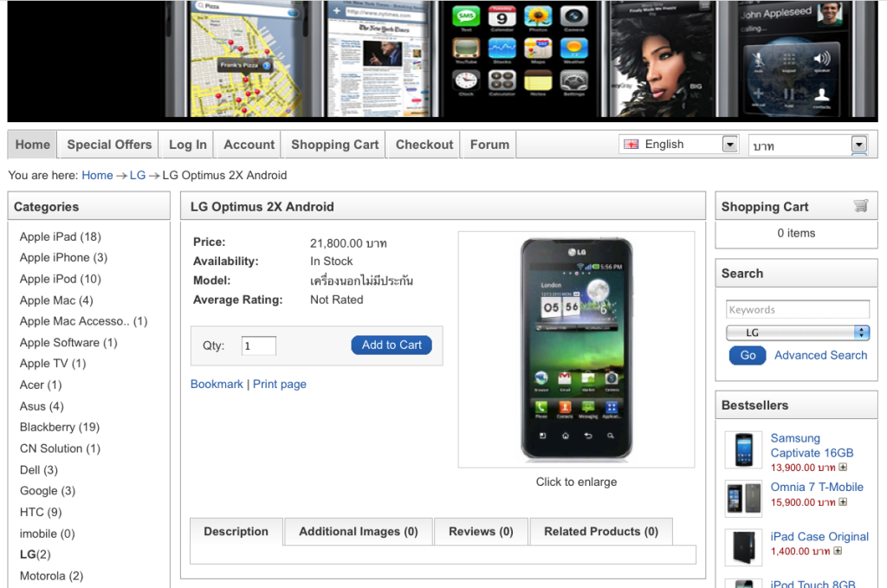Open the Omnia 7 T-Mobile link
The width and height of the screenshot is (887, 588).
point(817,487)
